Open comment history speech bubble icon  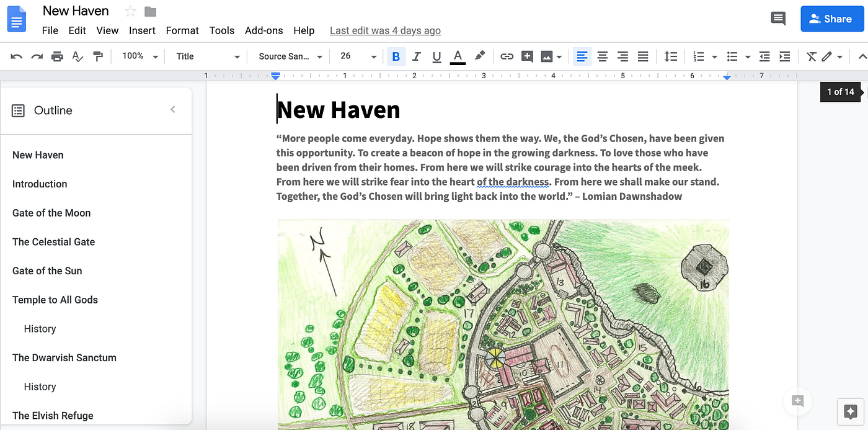(778, 19)
